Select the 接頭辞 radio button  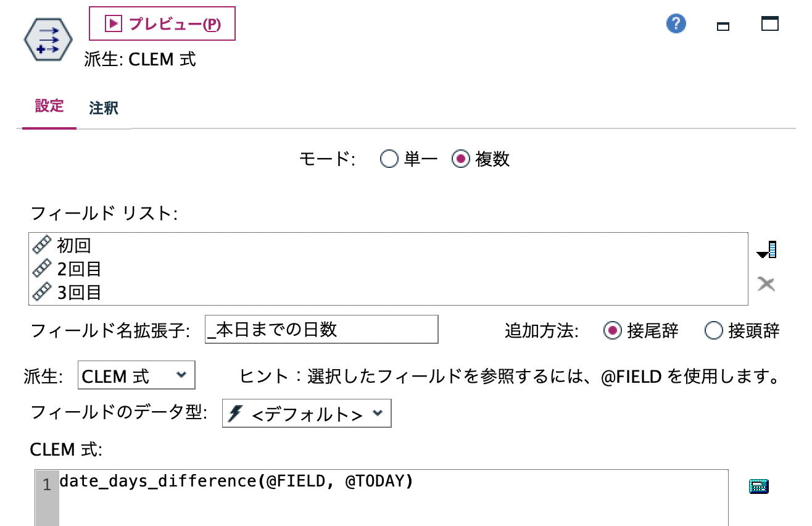714,331
